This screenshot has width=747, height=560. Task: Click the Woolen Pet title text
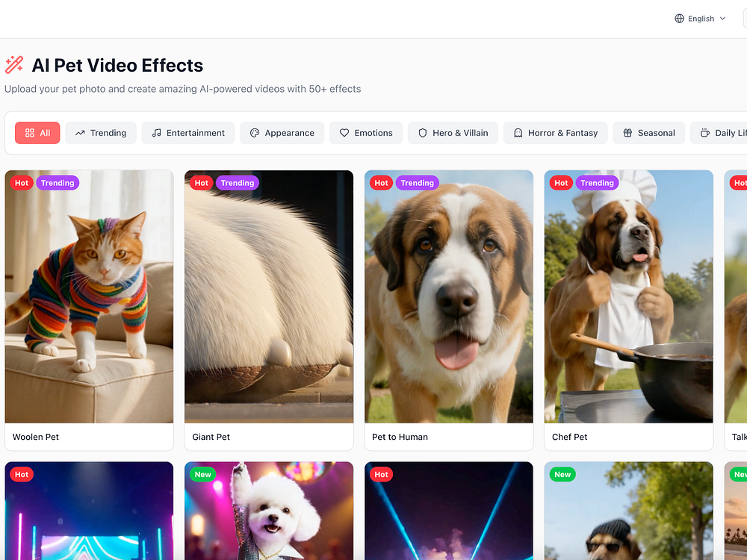click(36, 437)
